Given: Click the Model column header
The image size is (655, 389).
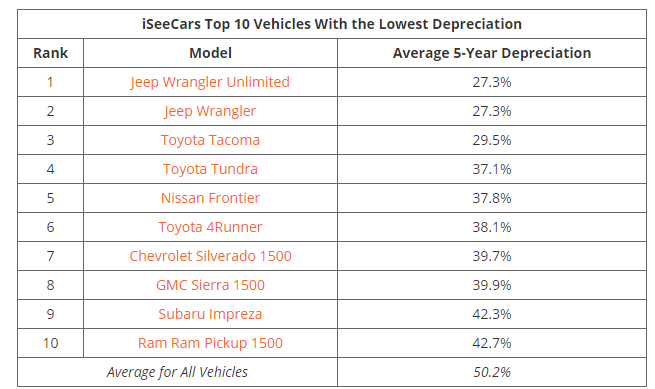Looking at the screenshot, I should (x=210, y=53).
